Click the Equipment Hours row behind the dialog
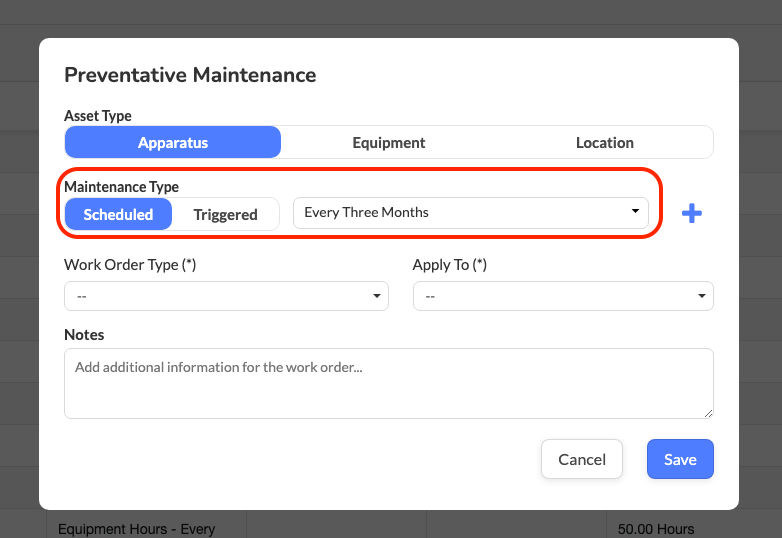Viewport: 782px width, 538px height. coord(136,528)
